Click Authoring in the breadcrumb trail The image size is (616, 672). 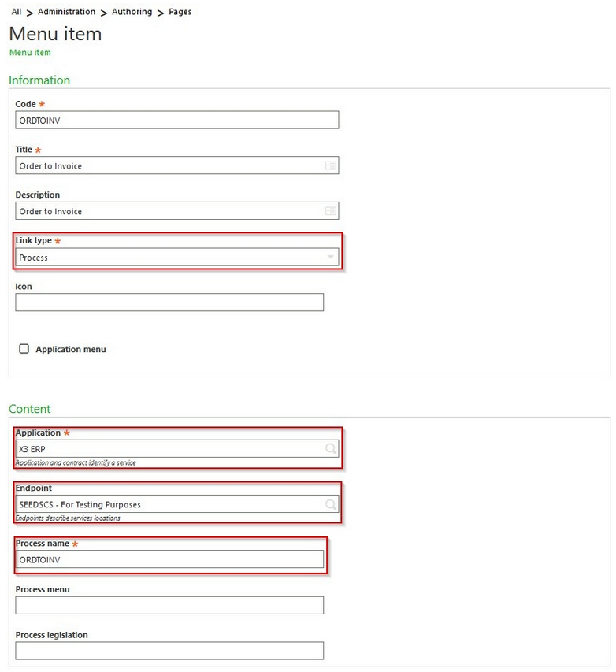132,11
